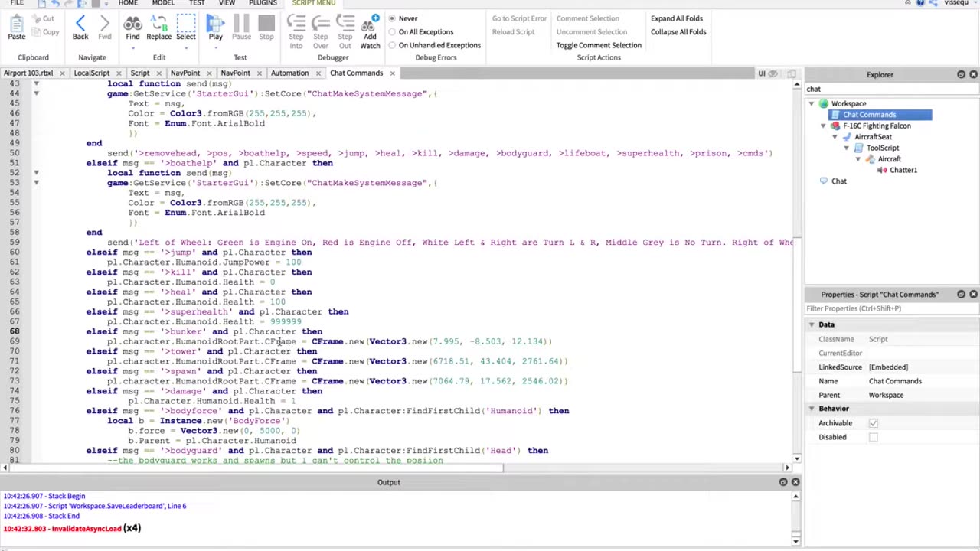Click Step Into debugger icon

click(296, 31)
